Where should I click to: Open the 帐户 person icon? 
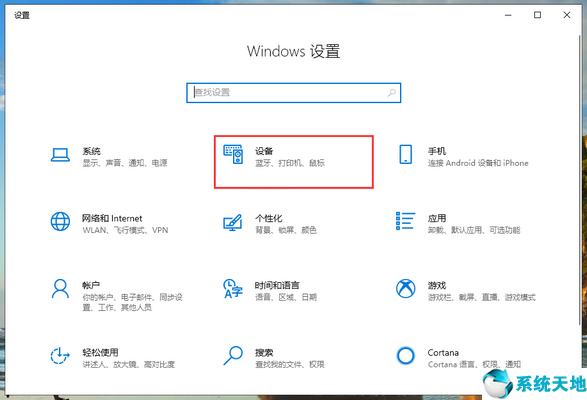click(x=60, y=289)
